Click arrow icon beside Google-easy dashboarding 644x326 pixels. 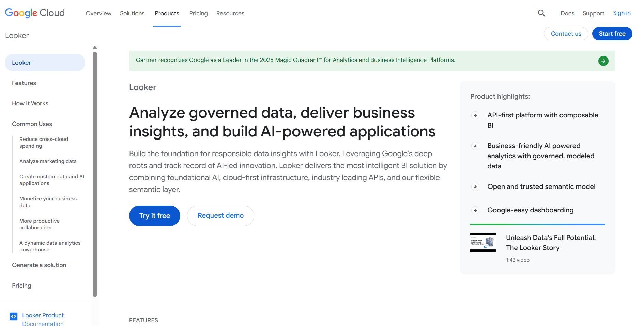click(x=475, y=210)
